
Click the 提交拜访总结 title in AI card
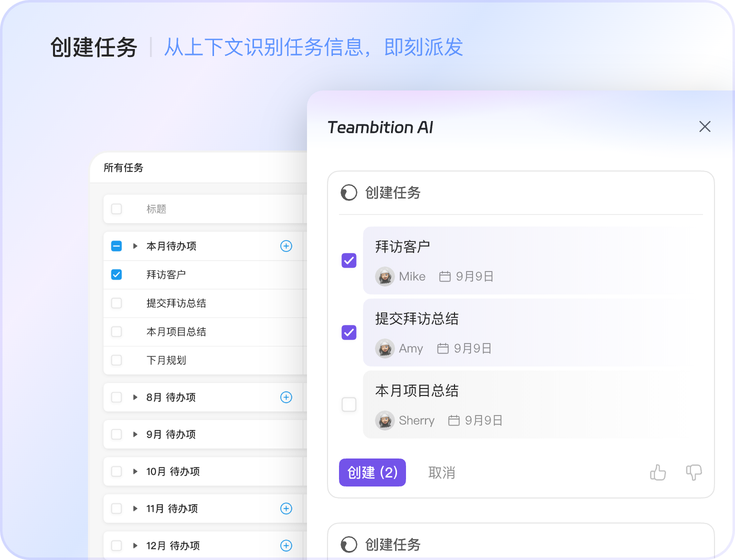point(417,318)
